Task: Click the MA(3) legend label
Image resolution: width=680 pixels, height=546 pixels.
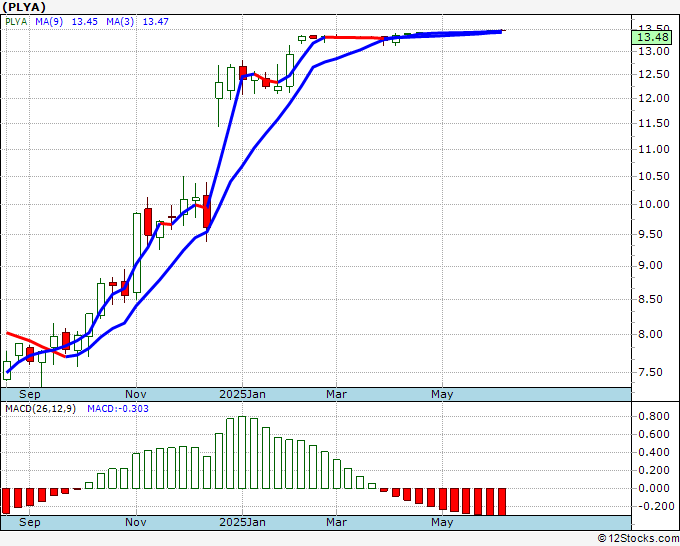Action: click(x=120, y=22)
